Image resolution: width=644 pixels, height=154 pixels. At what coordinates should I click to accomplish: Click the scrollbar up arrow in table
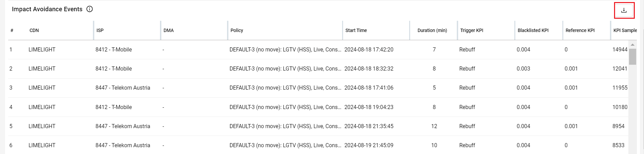(x=632, y=45)
